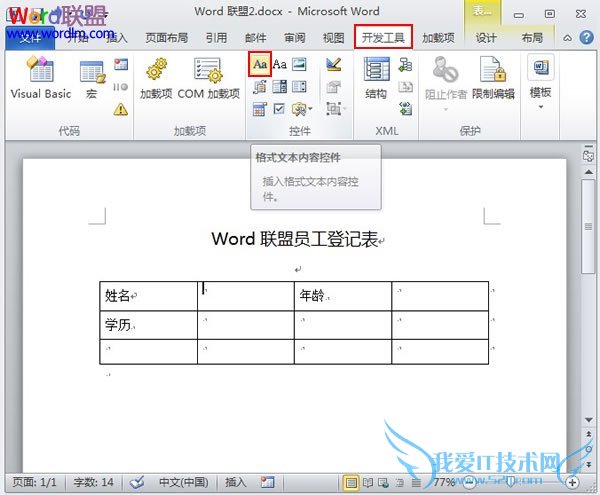Open the 引用 tab

point(217,38)
